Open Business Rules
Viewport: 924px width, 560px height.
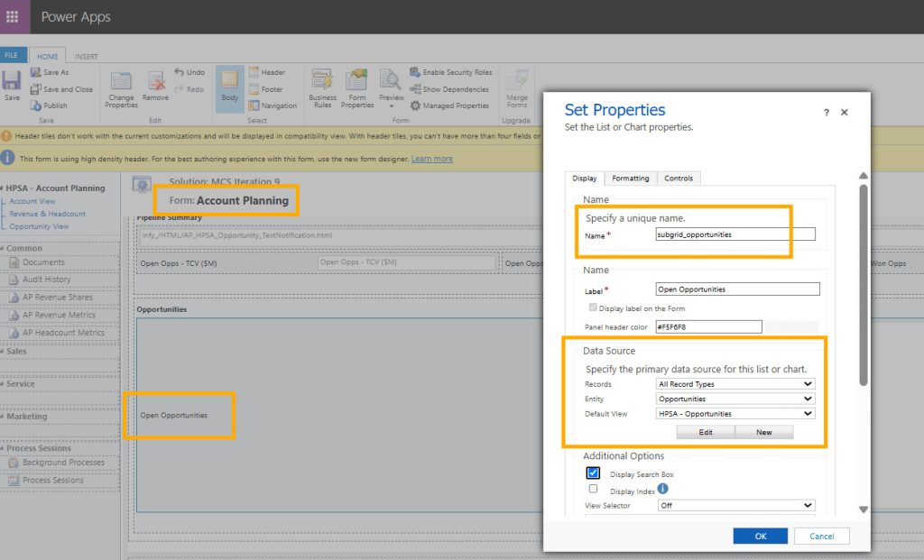322,89
